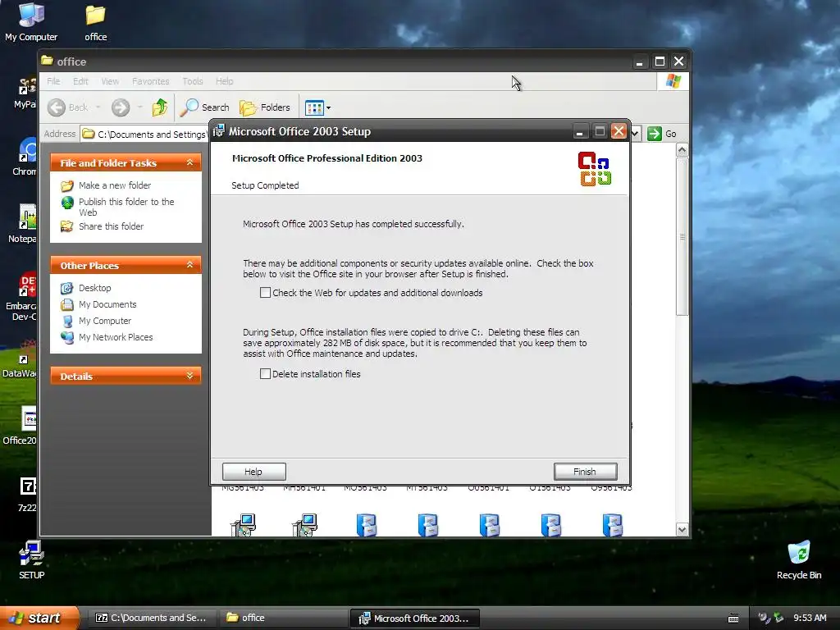This screenshot has height=630, width=840.
Task: Open the Tools menu in office window
Action: (192, 81)
